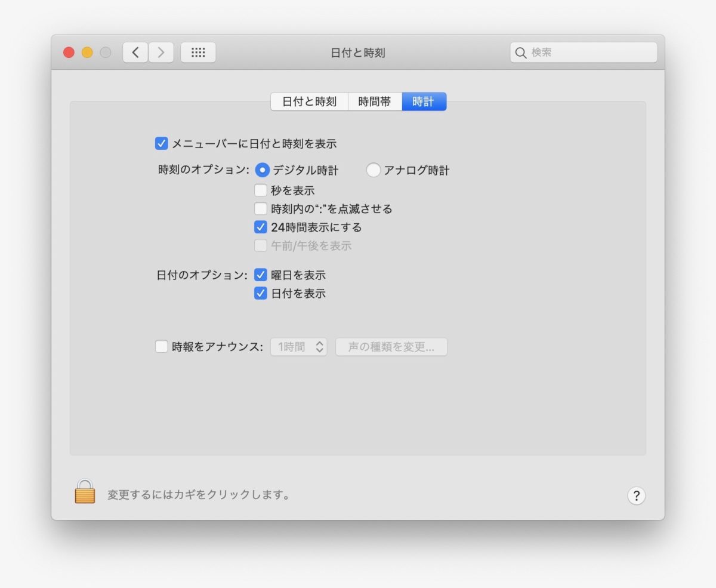716x588 pixels.
Task: Minimize the window with yellow button
Action: [87, 53]
